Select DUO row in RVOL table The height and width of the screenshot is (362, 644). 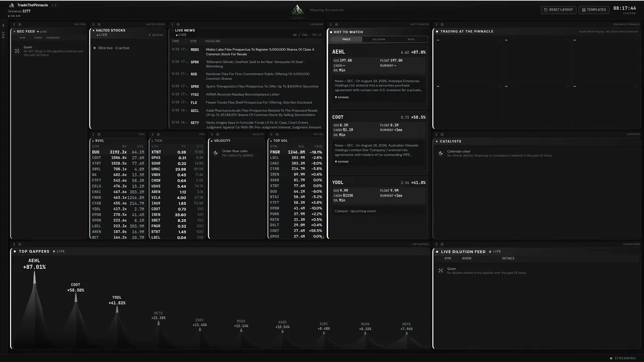[x=118, y=152]
